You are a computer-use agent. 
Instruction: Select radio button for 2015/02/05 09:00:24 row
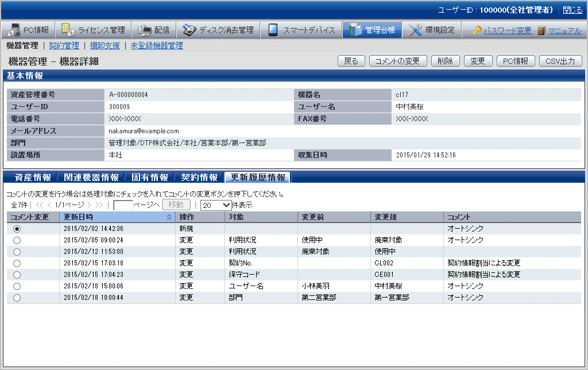click(17, 240)
